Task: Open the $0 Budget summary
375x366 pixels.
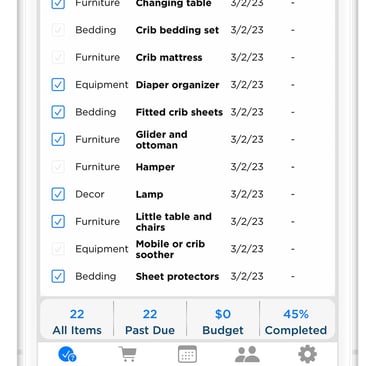Action: tap(223, 322)
